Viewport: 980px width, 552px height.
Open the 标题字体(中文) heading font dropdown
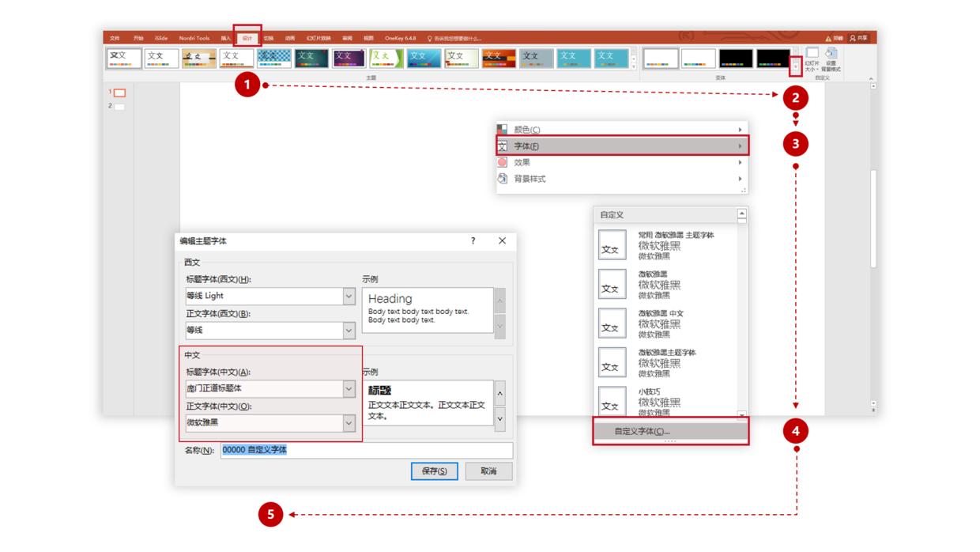(x=348, y=388)
